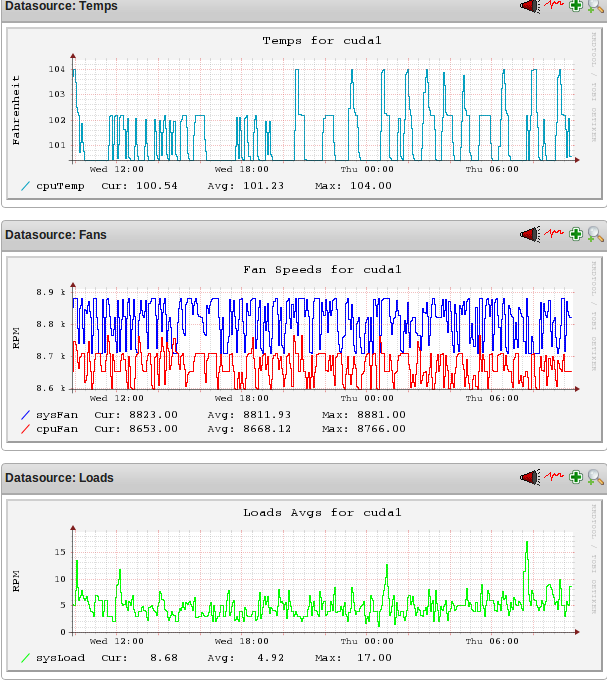607x681 pixels.
Task: Click the cpuFan max value '8766.00'
Action: tap(381, 429)
